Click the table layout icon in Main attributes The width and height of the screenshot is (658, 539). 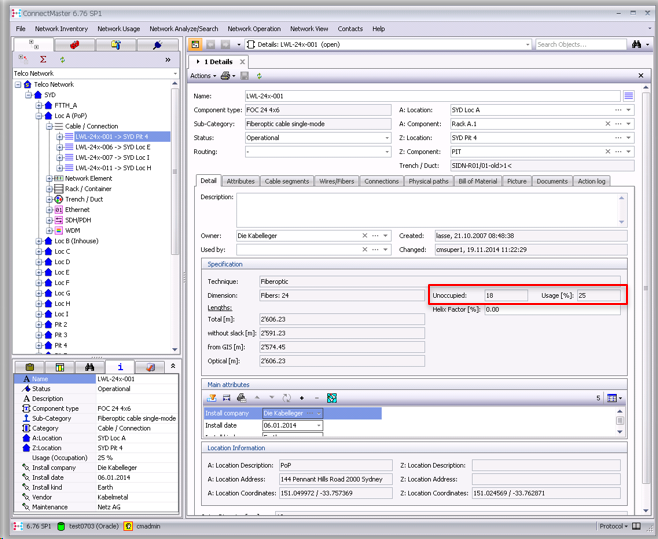[612, 398]
